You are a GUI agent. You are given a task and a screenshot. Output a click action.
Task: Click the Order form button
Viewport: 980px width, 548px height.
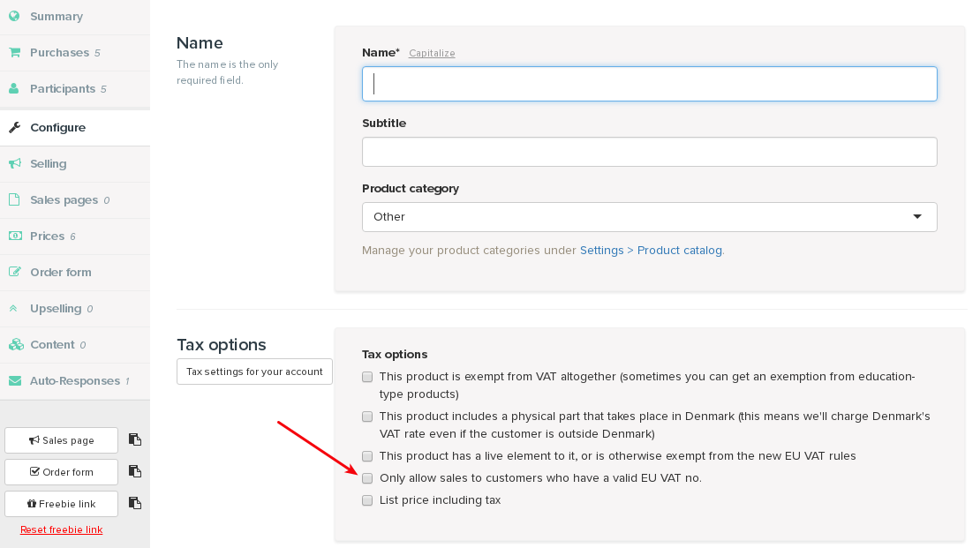[61, 472]
